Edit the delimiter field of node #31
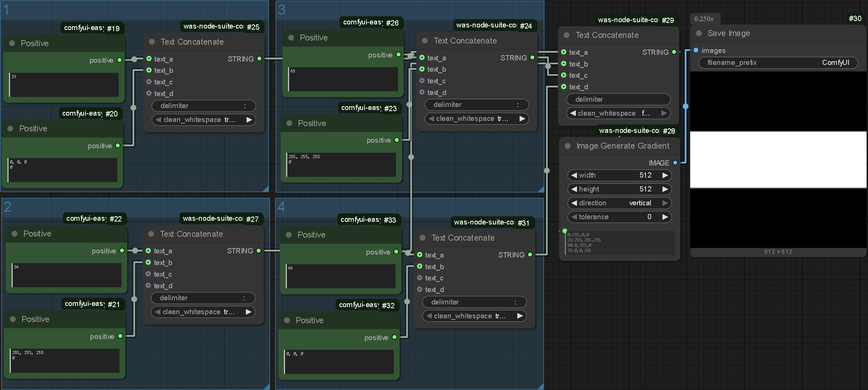This screenshot has width=868, height=390. 475,302
